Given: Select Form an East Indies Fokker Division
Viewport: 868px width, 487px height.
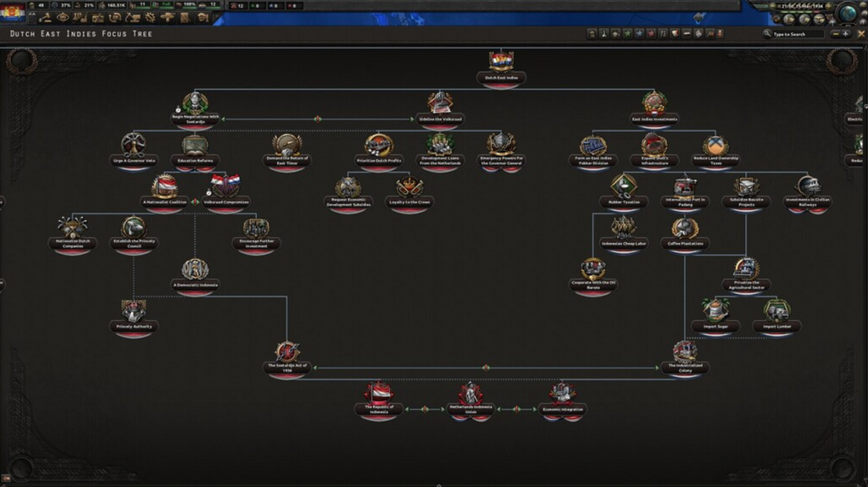Looking at the screenshot, I should click(x=593, y=151).
